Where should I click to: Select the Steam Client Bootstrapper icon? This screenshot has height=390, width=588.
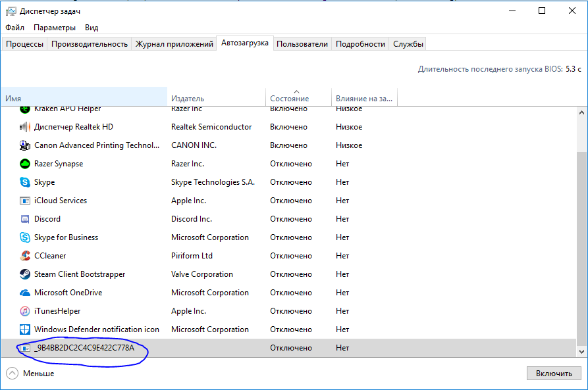click(25, 274)
